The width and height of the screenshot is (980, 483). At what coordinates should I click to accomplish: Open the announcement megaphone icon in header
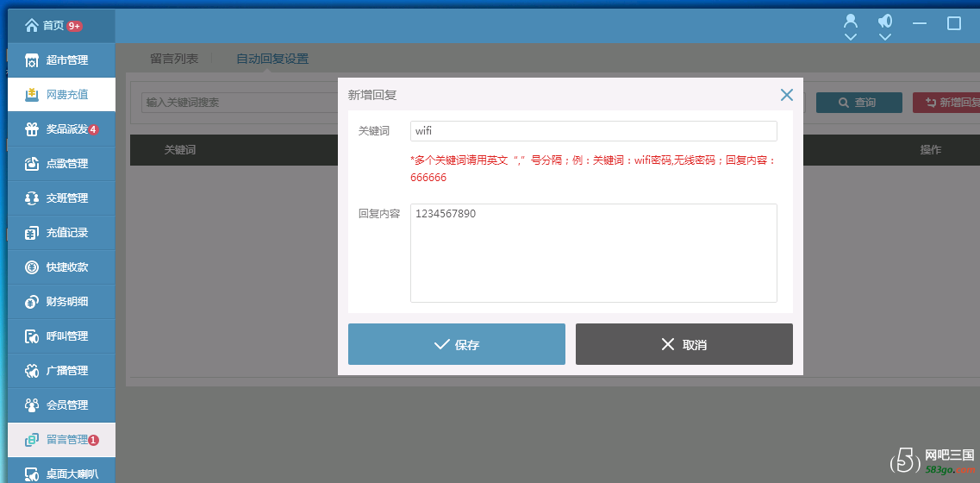[x=884, y=22]
